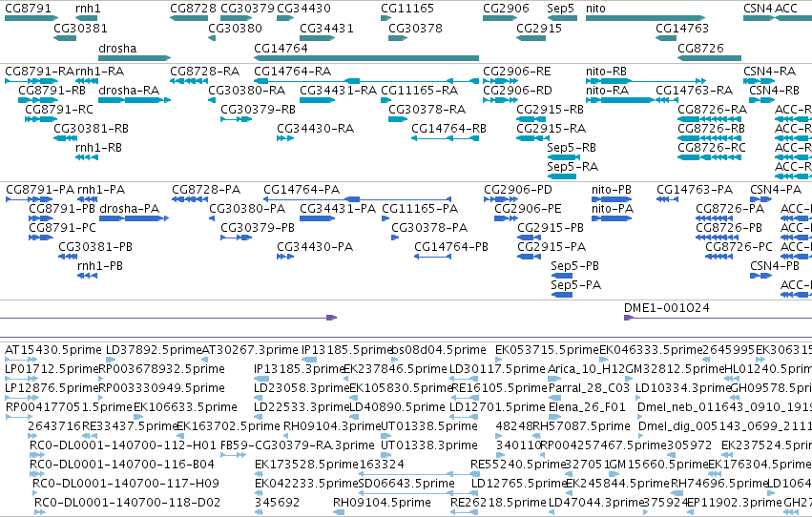Click the drosha gene label

coord(117,48)
